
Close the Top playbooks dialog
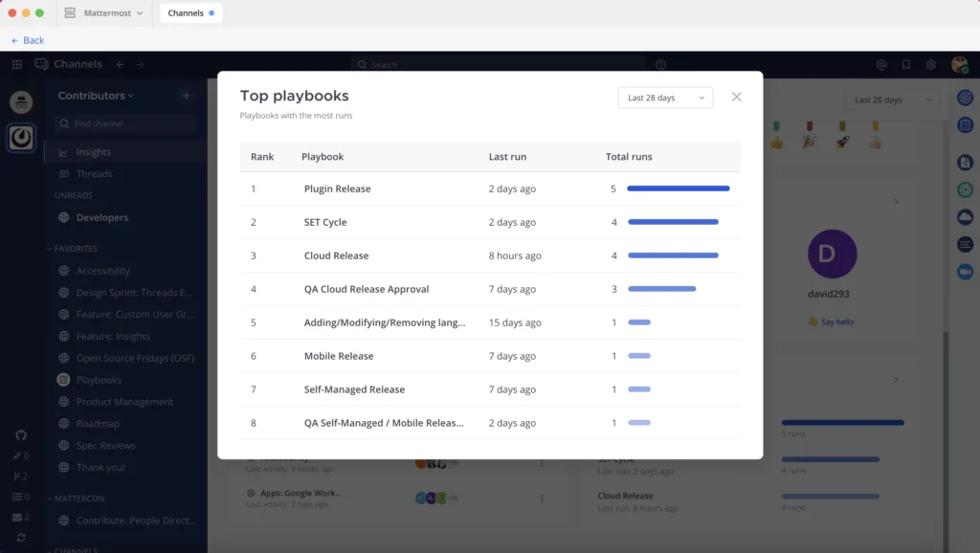point(736,97)
